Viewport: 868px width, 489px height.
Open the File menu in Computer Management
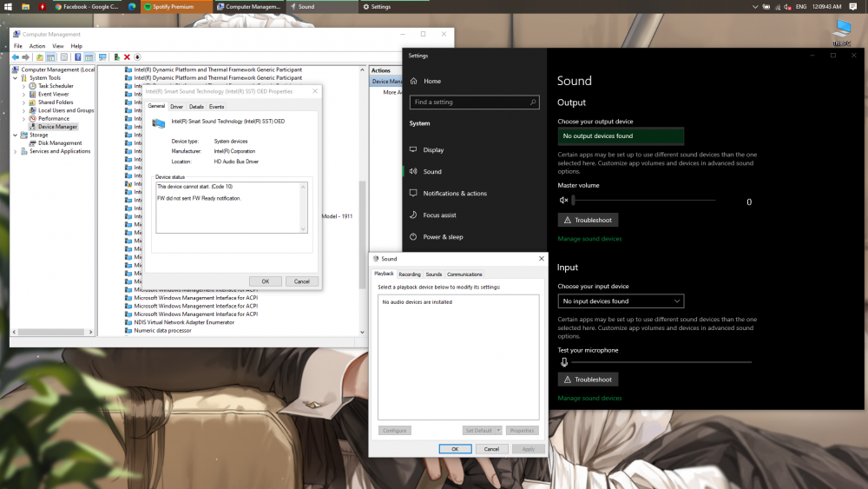click(17, 46)
